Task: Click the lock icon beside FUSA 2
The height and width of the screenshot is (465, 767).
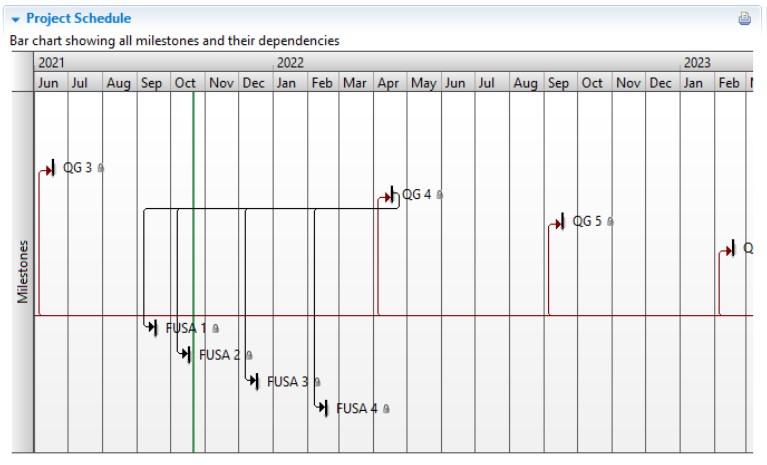Action: 249,355
